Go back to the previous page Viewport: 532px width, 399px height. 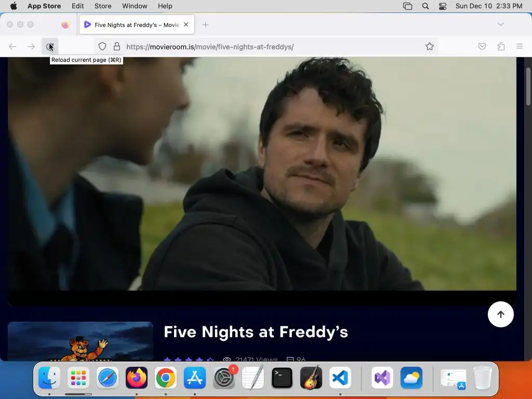12,46
